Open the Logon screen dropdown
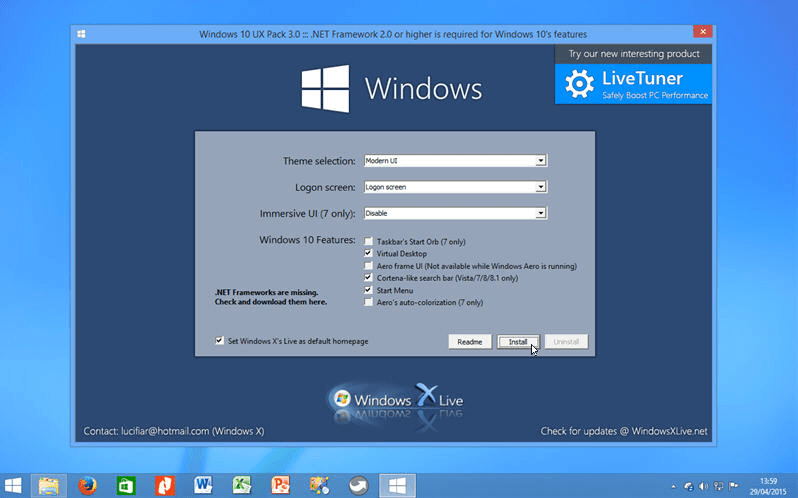The height and width of the screenshot is (498, 798). pyautogui.click(x=540, y=187)
